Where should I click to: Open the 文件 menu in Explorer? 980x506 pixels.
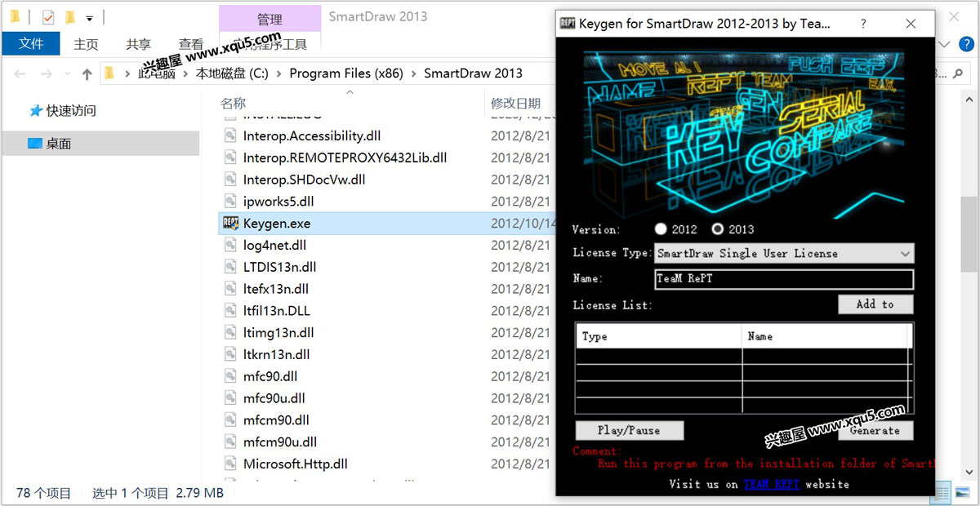[x=31, y=43]
